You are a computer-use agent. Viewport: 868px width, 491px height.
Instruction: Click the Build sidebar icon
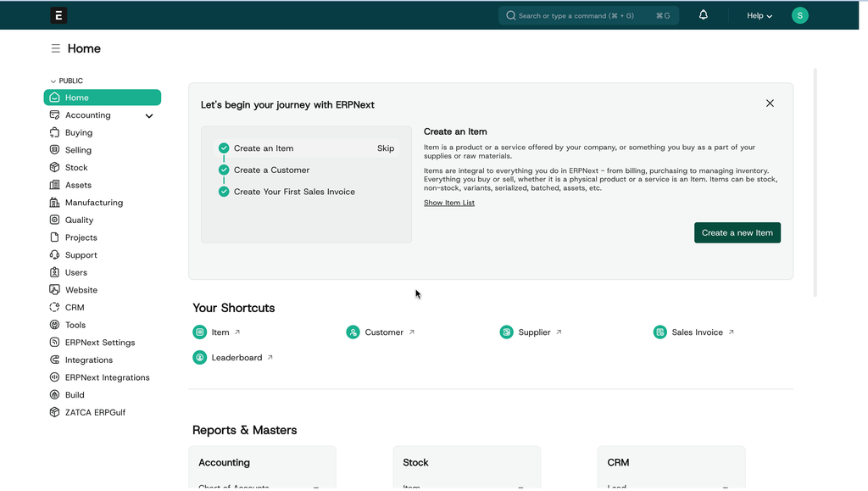(54, 394)
